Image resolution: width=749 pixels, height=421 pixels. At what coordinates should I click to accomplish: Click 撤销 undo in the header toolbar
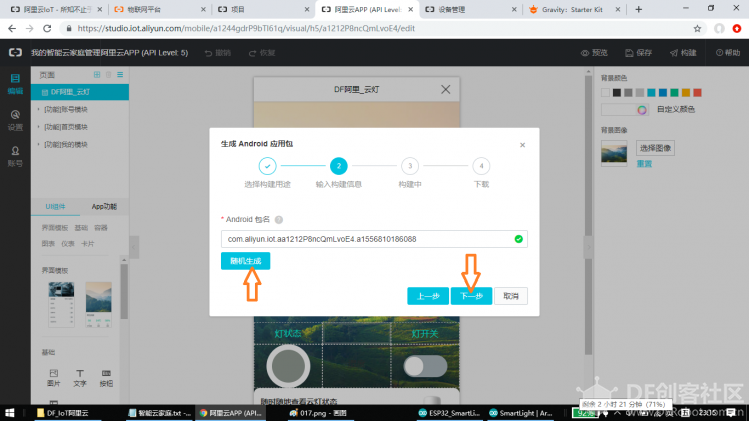coord(218,53)
